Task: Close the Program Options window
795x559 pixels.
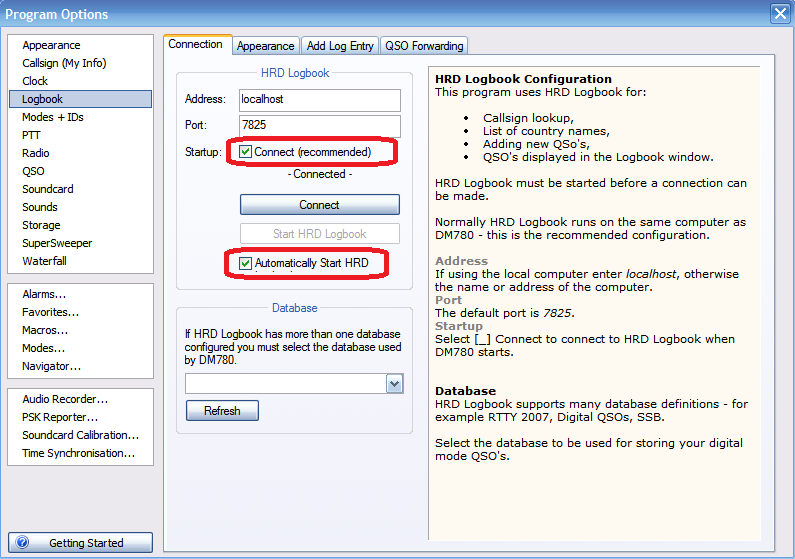Action: point(779,13)
